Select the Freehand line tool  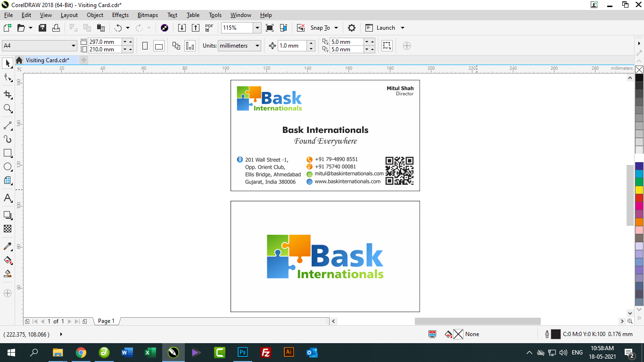point(8,126)
